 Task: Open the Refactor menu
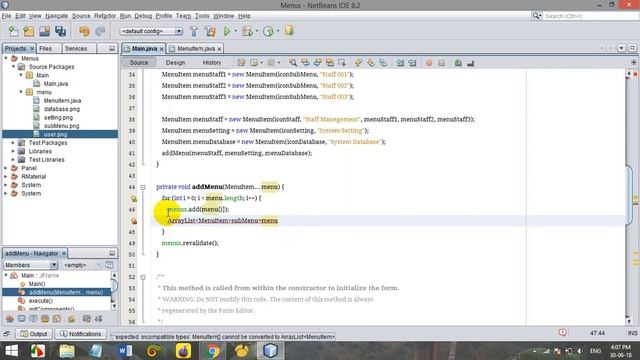[x=105, y=16]
